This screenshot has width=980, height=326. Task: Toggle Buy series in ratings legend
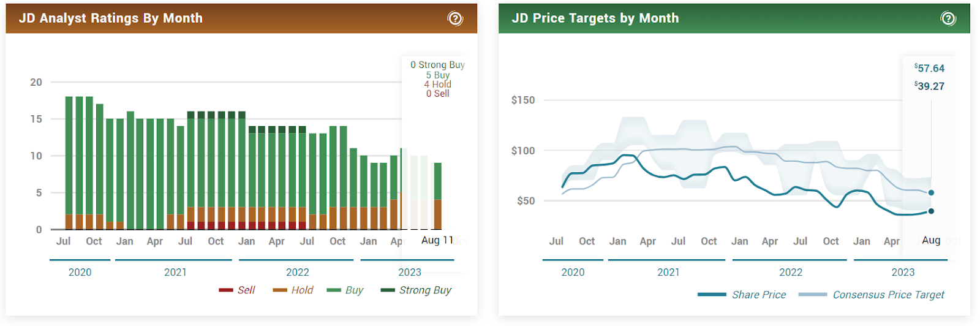(x=345, y=290)
